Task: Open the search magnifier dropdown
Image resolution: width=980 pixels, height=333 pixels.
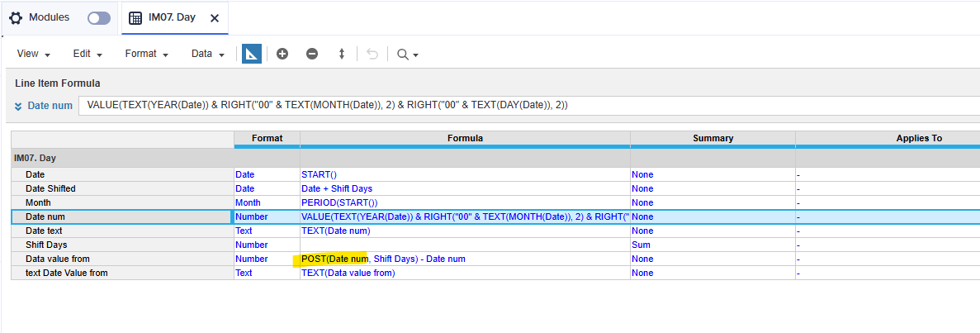Action: coord(408,55)
